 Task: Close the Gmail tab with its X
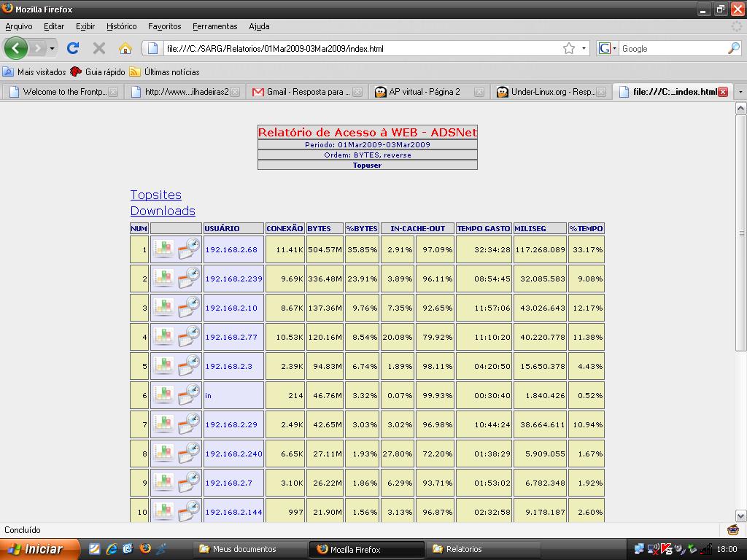point(357,92)
